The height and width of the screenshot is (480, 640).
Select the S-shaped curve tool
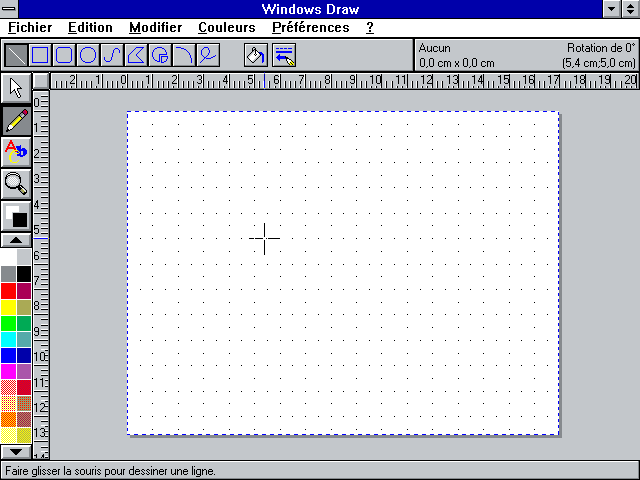(x=112, y=55)
